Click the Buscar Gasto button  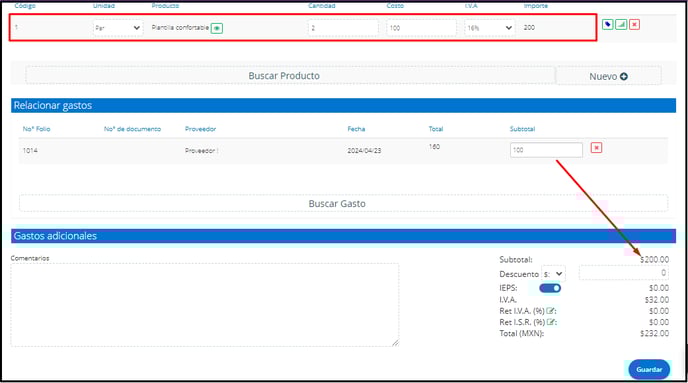tap(343, 204)
